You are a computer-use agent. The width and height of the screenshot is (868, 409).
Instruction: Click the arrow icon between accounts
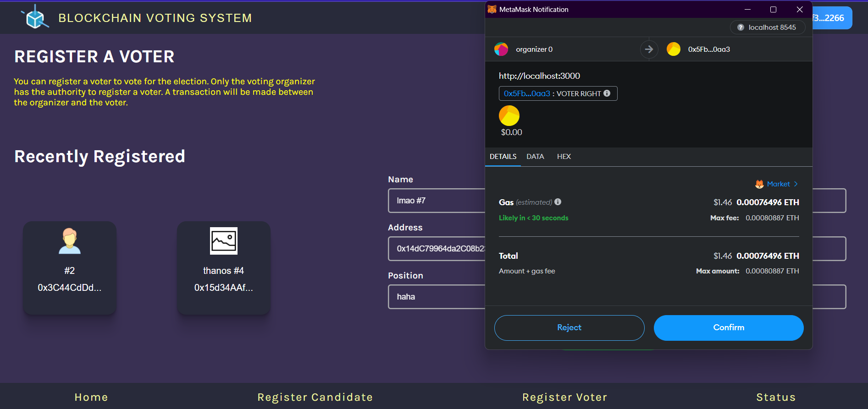[x=649, y=49]
